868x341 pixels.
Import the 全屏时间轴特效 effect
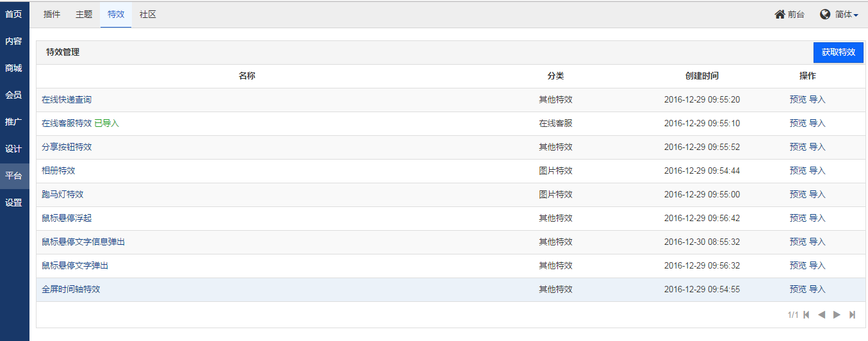tap(817, 289)
